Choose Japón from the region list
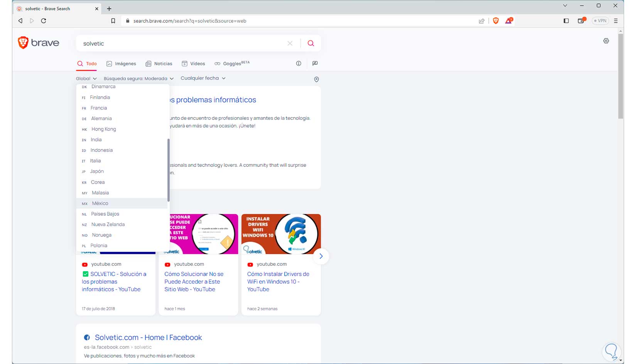Screen dimensions: 636x364 pos(123,171)
